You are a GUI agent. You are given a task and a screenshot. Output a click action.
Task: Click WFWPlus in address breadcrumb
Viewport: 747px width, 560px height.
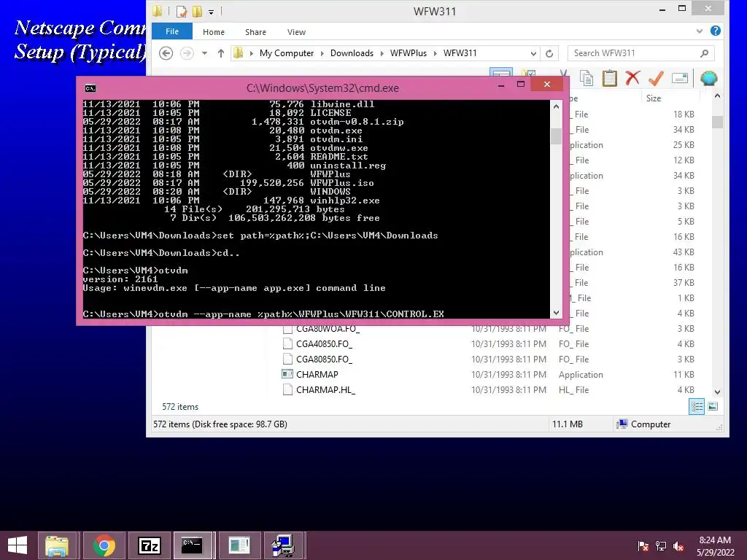(409, 53)
